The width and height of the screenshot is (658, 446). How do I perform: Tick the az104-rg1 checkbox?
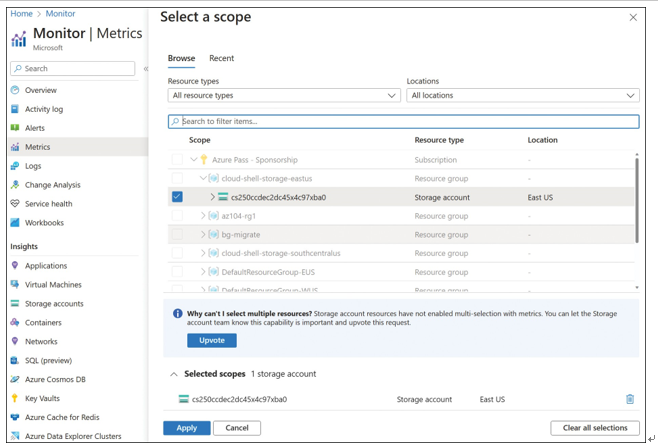pos(177,216)
